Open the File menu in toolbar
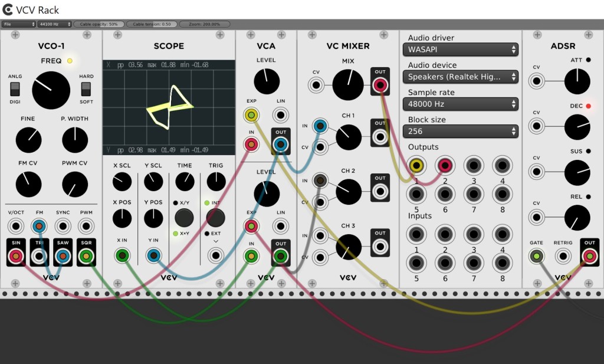The image size is (604, 364). click(x=18, y=24)
